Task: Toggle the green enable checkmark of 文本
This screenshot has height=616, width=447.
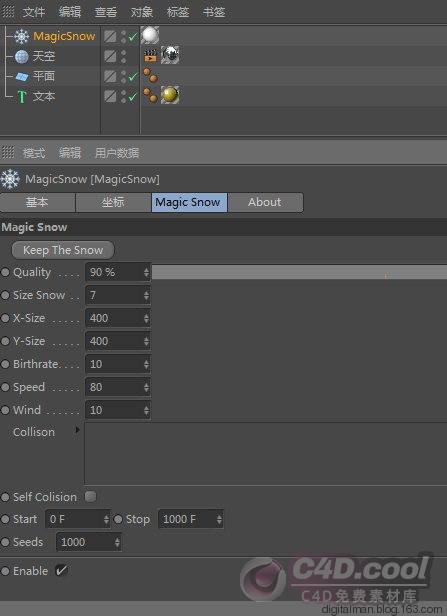Action: [x=133, y=97]
